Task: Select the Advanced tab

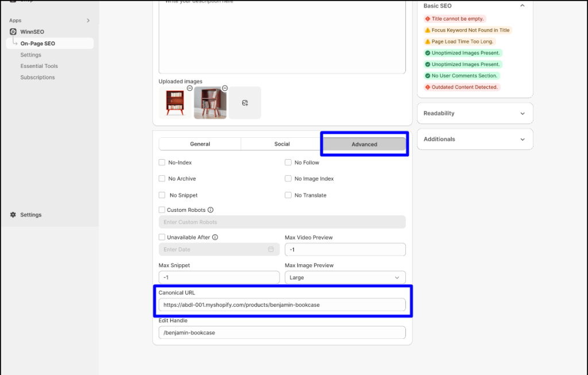Action: 364,144
